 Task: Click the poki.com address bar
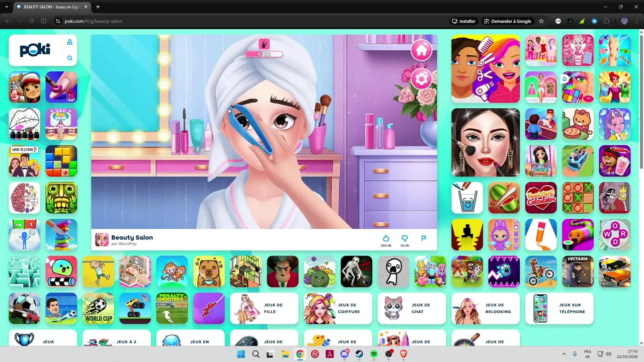click(252, 21)
